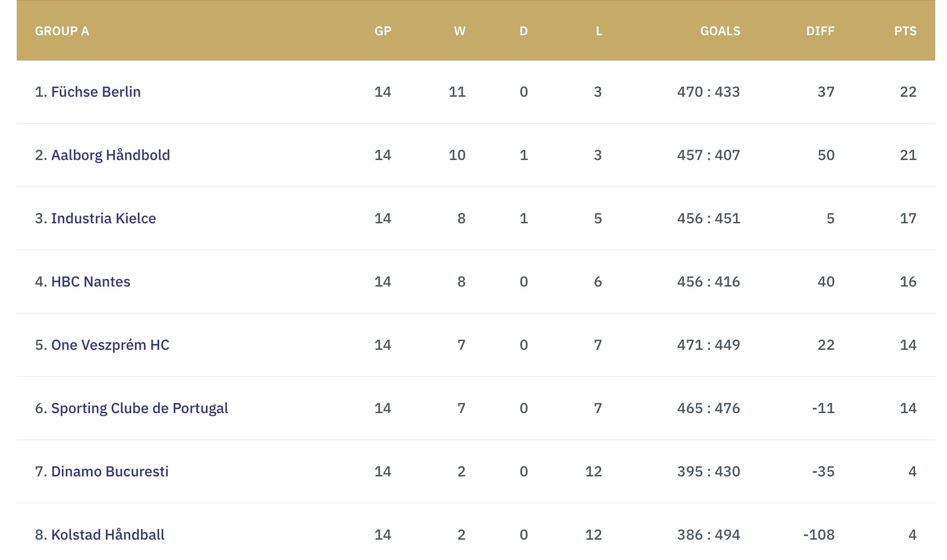Click the W wins column header
The height and width of the screenshot is (560, 947).
(x=459, y=31)
